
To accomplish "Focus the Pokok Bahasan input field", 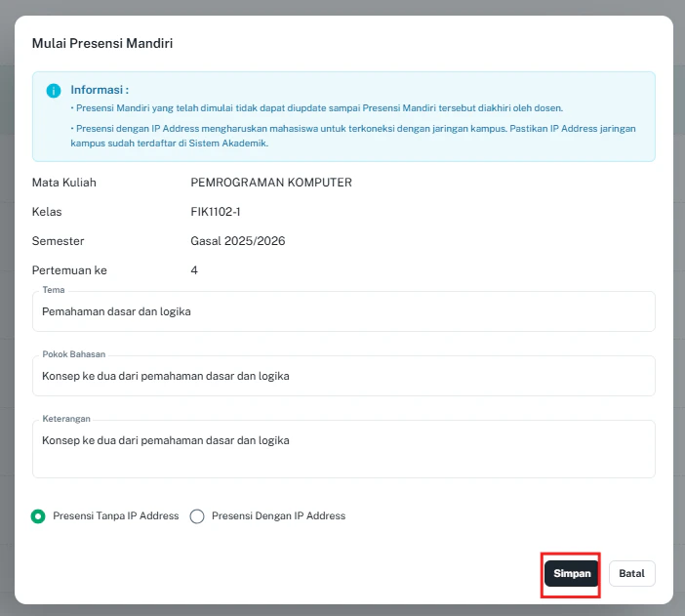I will tap(343, 376).
